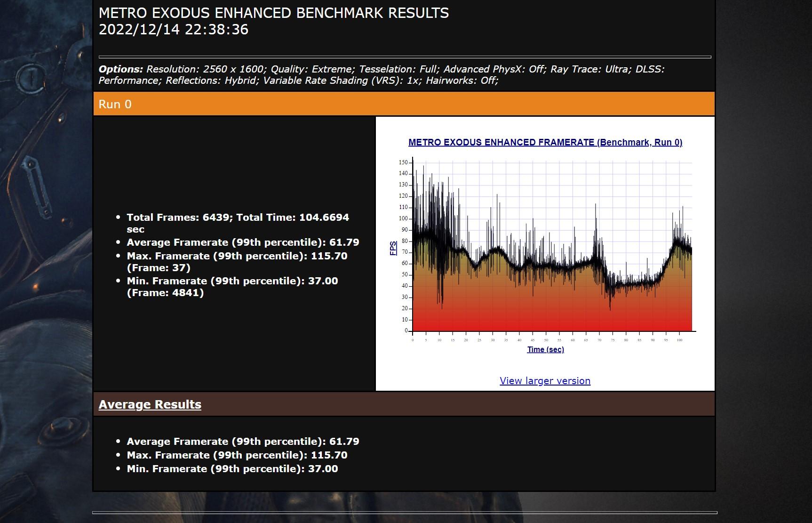Click Run 0 Max. Framerate 115.70 line
This screenshot has height=523, width=812.
click(237, 262)
